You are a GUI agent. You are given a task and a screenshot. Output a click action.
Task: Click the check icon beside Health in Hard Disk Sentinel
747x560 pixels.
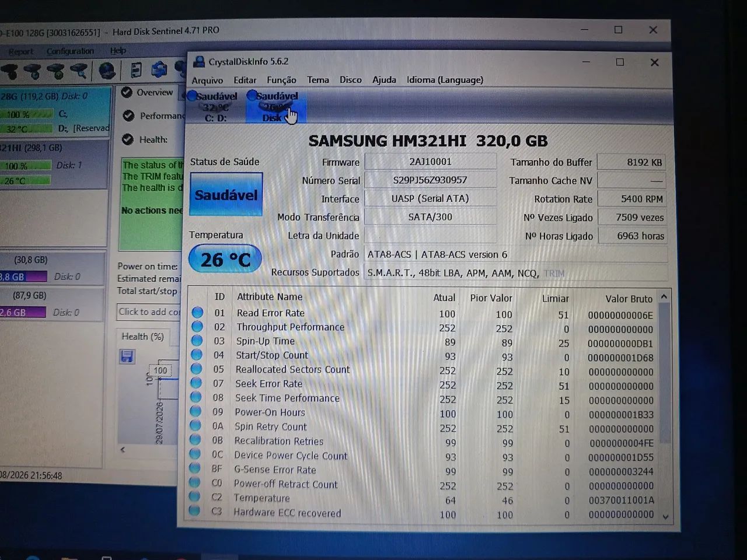coord(128,139)
